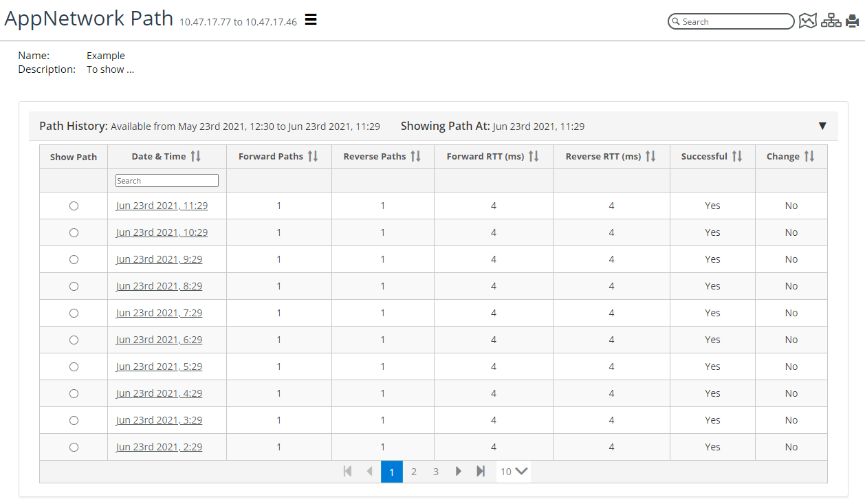Sort table by Date & Time column
Screen dimensions: 865x504
pos(195,157)
